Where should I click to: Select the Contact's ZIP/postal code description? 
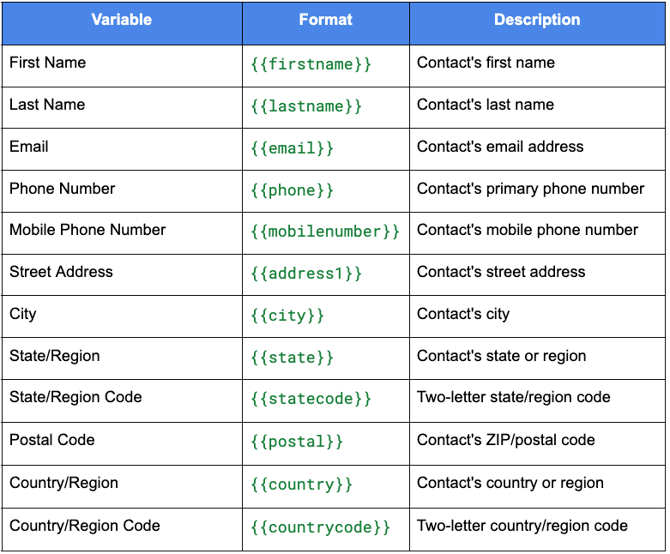pos(506,440)
